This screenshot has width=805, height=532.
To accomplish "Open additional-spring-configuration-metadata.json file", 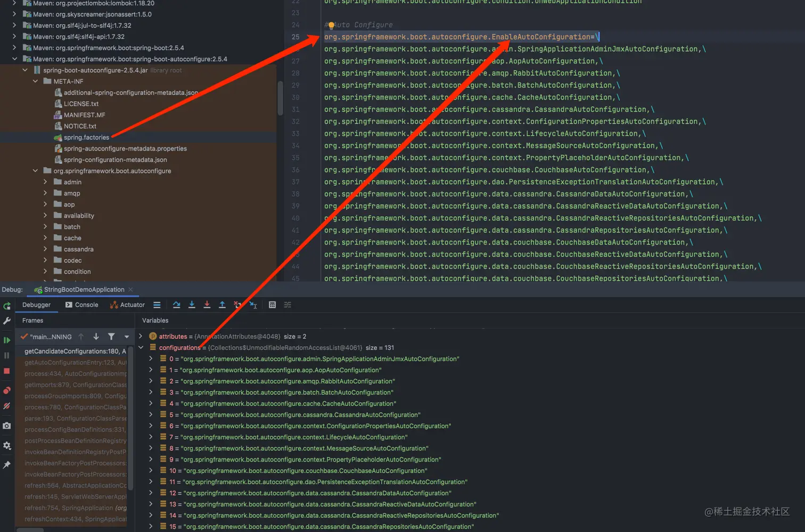I will click(x=126, y=93).
